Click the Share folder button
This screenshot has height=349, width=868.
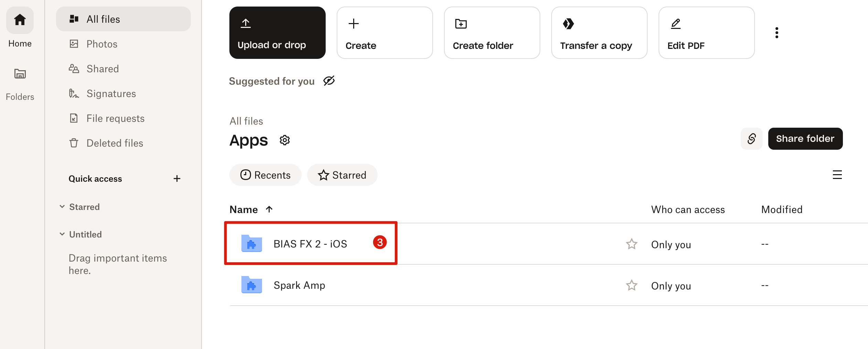point(805,139)
